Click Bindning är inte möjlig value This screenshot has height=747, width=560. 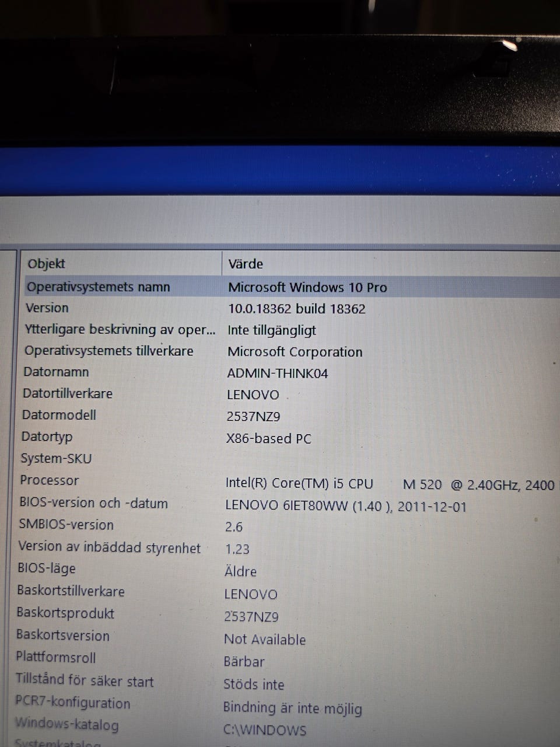tap(292, 708)
